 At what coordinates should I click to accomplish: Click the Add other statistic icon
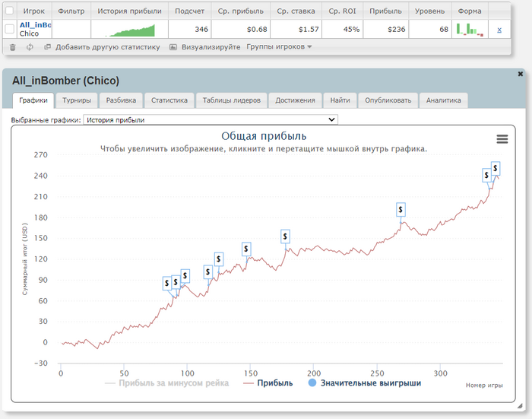(x=47, y=47)
